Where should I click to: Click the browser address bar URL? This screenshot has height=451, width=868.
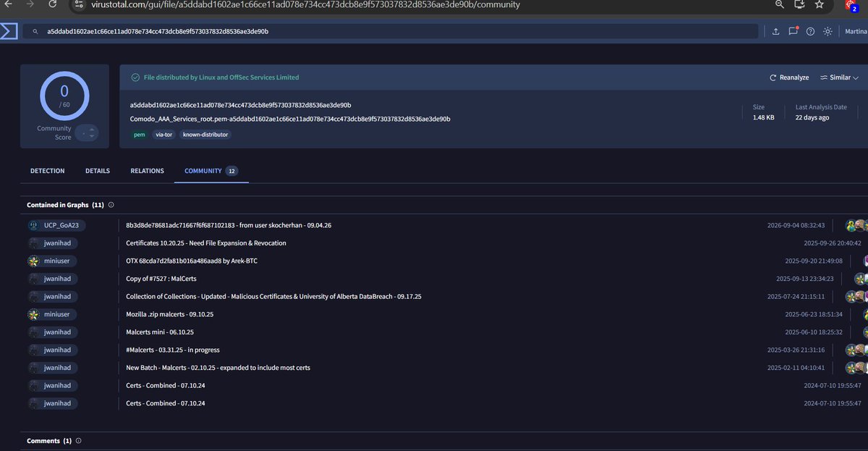click(305, 4)
